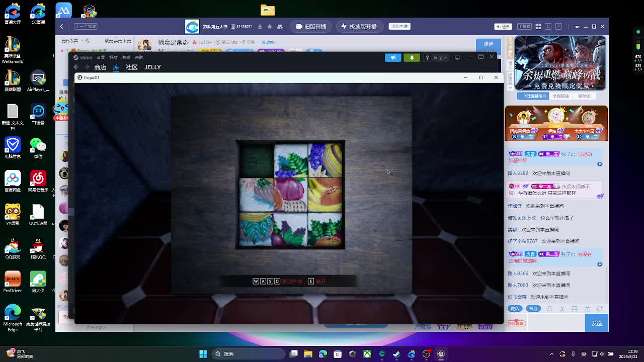
Task: Open UU加速器 desktop icon
Action: [38, 215]
